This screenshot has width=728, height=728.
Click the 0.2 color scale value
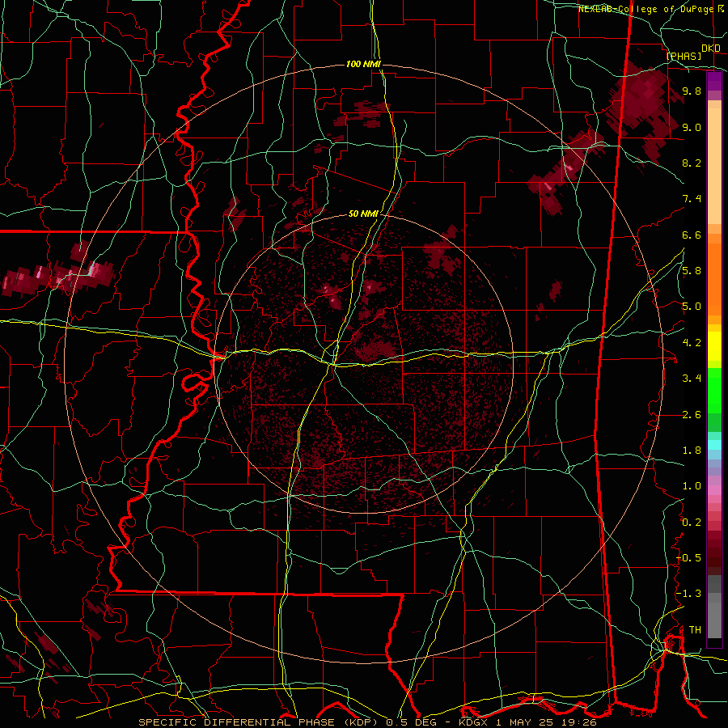click(692, 523)
